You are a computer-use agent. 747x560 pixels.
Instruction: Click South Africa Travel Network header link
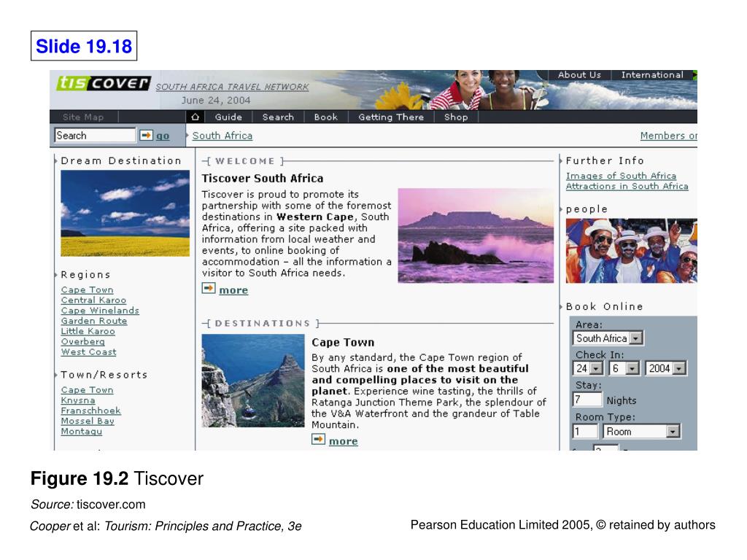(x=232, y=87)
